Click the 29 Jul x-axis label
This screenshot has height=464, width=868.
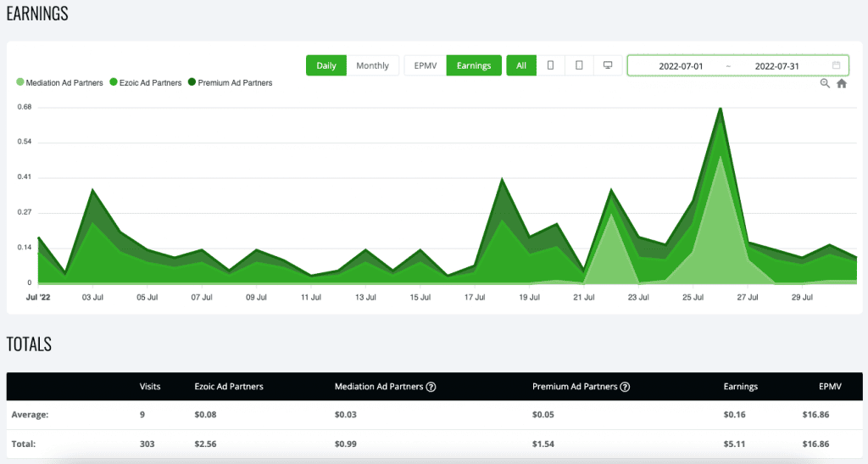[x=802, y=298]
